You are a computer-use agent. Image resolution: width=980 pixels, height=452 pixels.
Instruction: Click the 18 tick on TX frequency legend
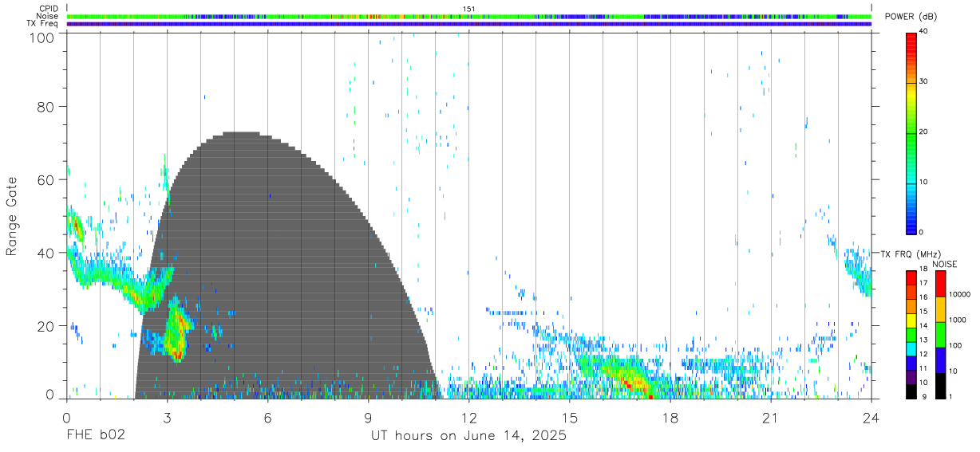pyautogui.click(x=925, y=270)
